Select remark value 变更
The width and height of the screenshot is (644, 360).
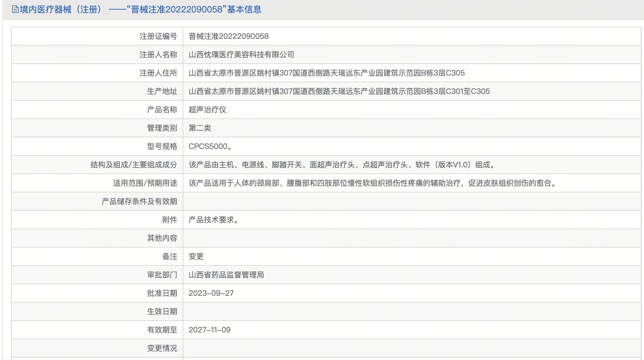[196, 256]
